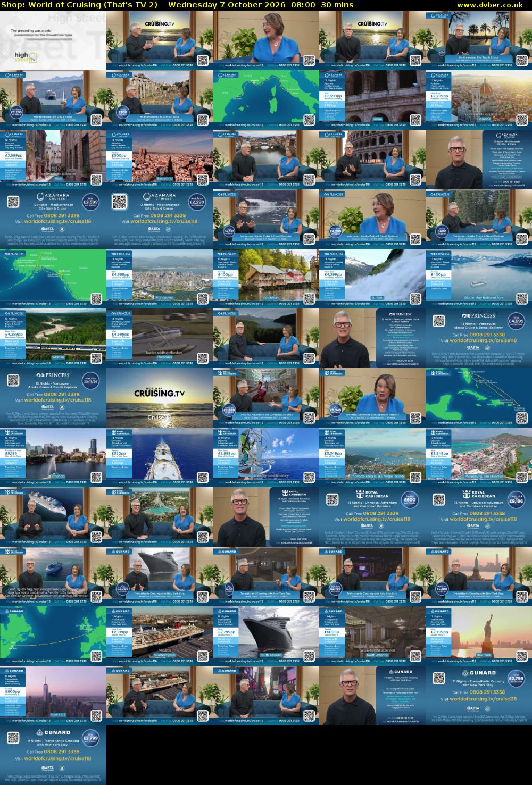Open the Caribbean route map thumbnail
Screen dimensions: 532x785
tap(479, 398)
